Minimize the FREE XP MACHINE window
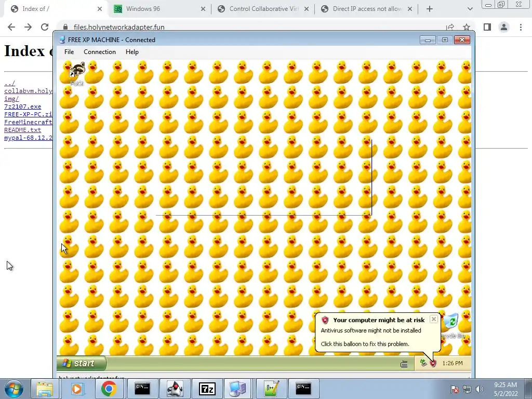This screenshot has height=399, width=532. point(428,40)
